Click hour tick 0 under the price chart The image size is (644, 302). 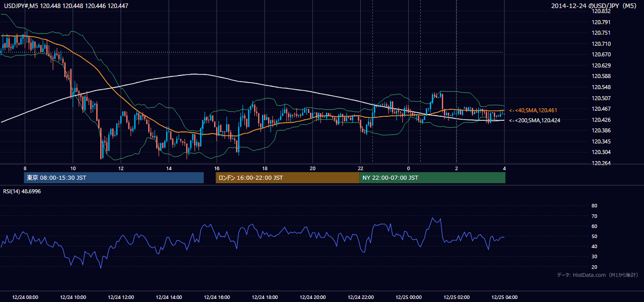408,168
